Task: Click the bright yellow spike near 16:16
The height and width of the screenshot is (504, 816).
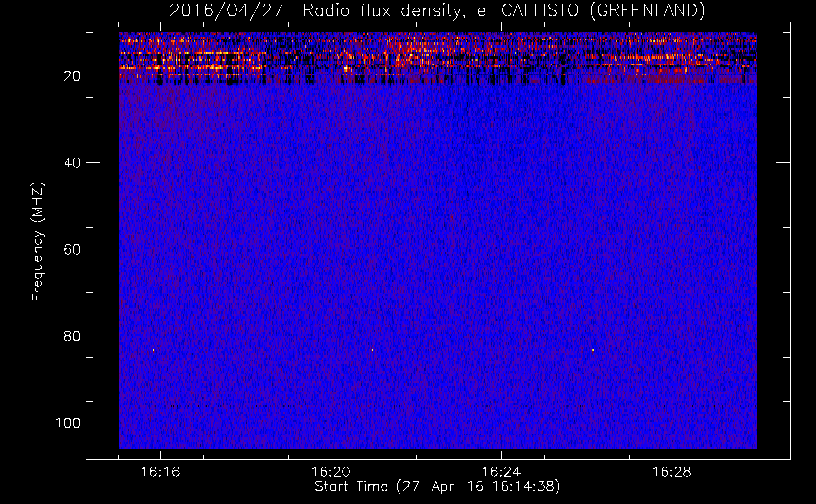Action: pos(153,350)
